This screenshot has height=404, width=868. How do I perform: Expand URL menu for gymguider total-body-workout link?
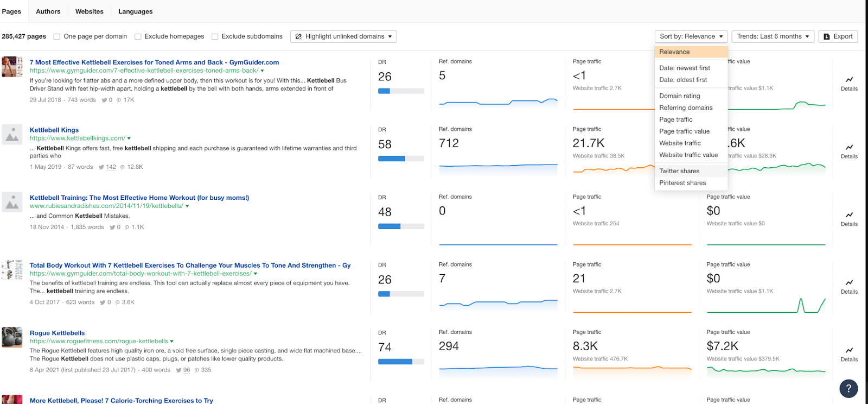[256, 274]
